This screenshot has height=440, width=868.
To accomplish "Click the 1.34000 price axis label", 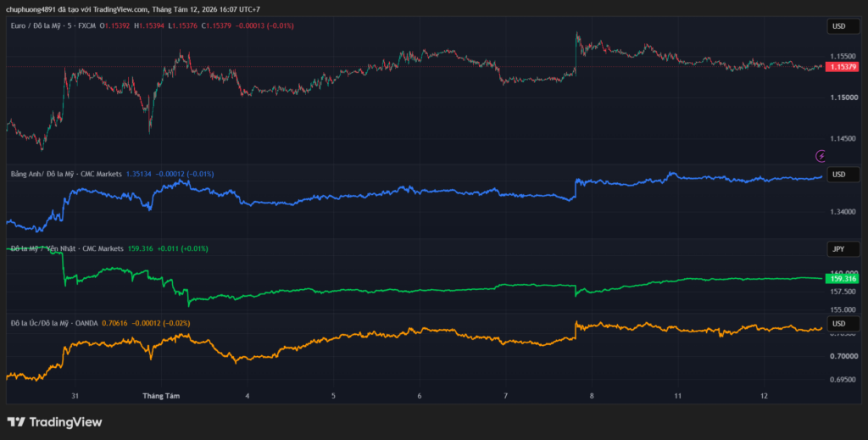I will pyautogui.click(x=843, y=212).
